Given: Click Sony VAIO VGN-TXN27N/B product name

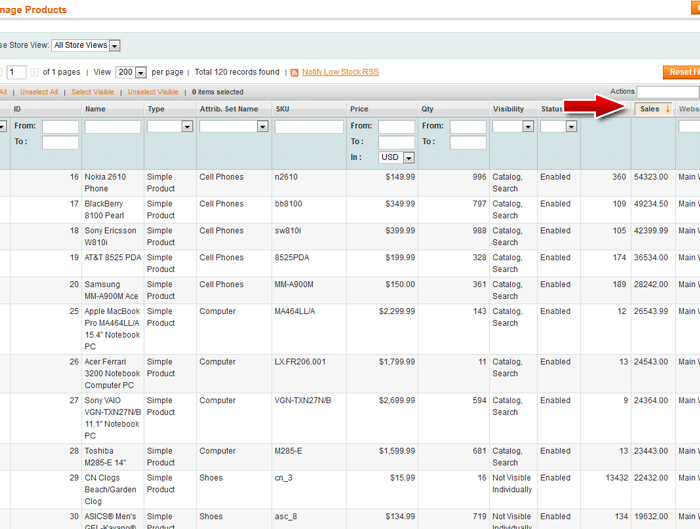Looking at the screenshot, I should coord(112,418).
